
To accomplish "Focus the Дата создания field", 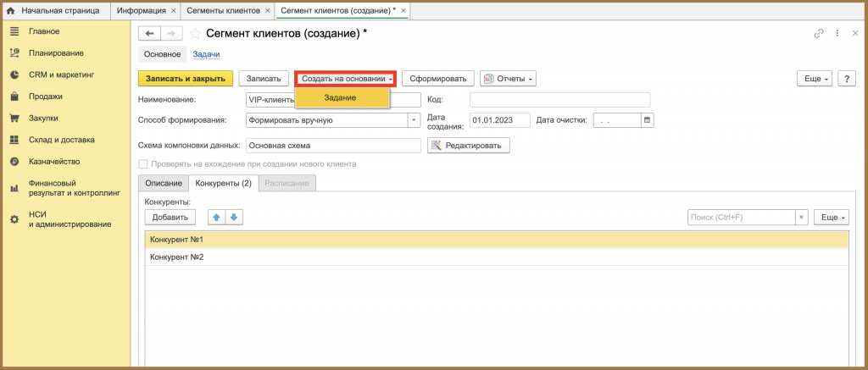I will coord(500,119).
